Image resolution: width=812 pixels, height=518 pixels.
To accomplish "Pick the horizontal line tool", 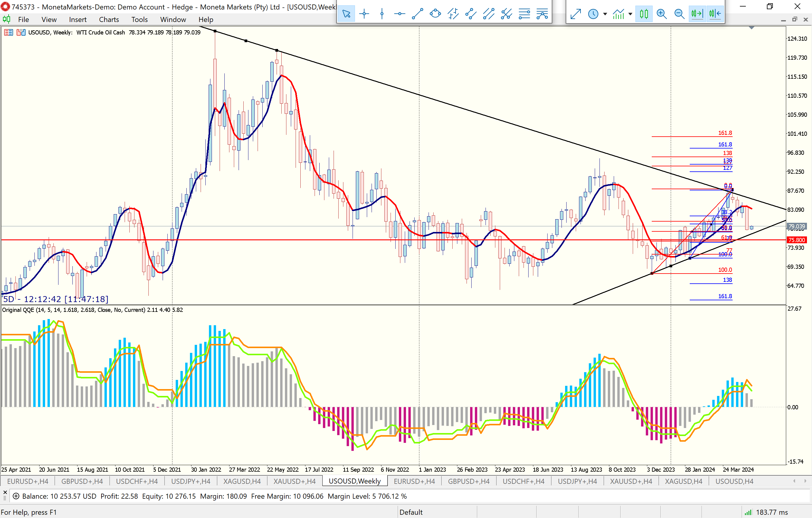I will (399, 14).
